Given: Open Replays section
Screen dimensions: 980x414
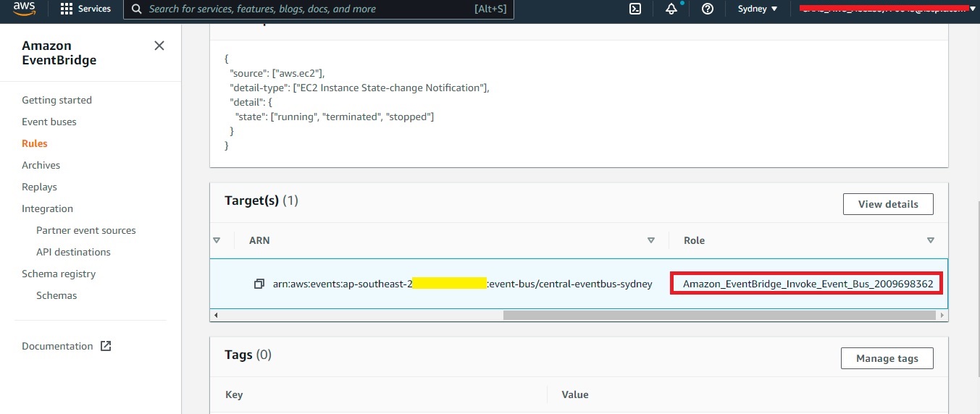Looking at the screenshot, I should pos(39,187).
